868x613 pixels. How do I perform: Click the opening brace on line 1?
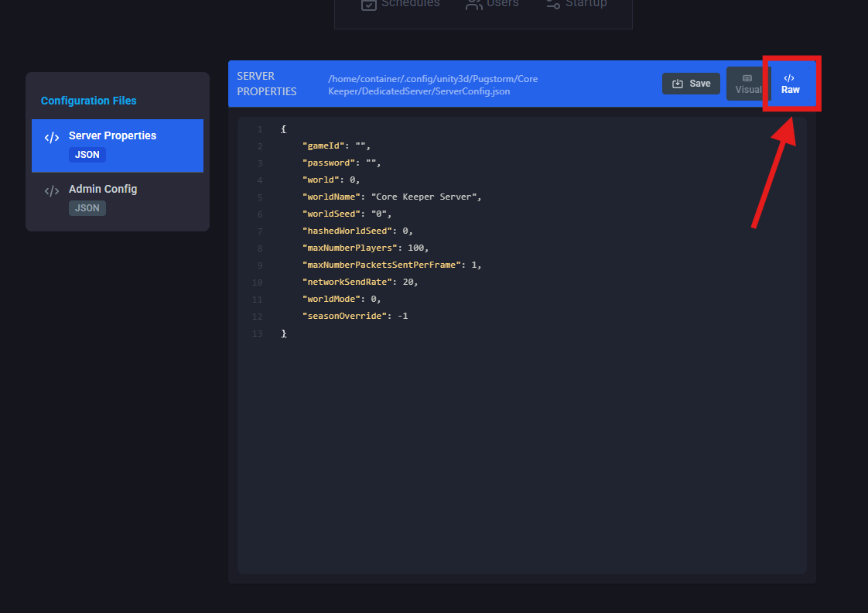[283, 129]
